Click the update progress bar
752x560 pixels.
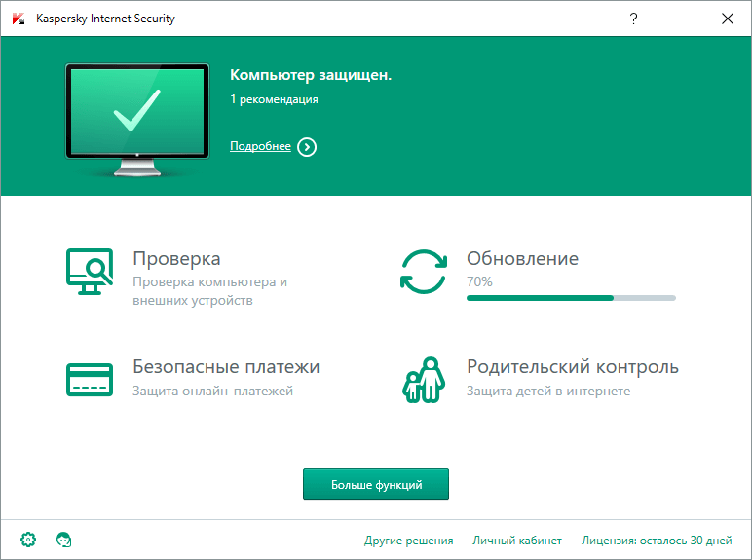point(571,298)
